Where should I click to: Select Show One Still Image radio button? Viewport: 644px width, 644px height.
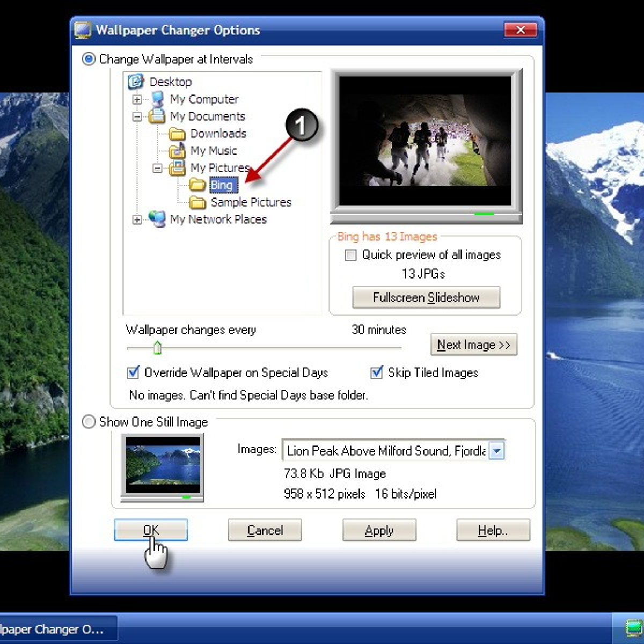(89, 422)
